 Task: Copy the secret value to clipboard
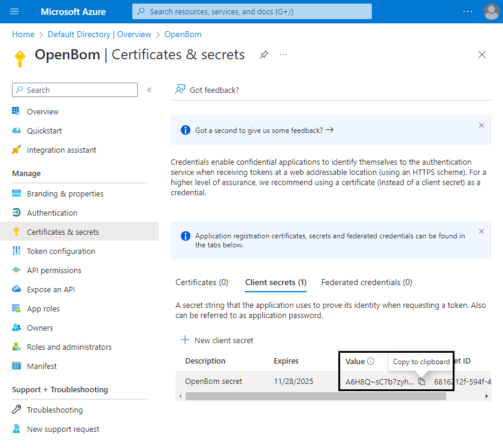(x=422, y=382)
